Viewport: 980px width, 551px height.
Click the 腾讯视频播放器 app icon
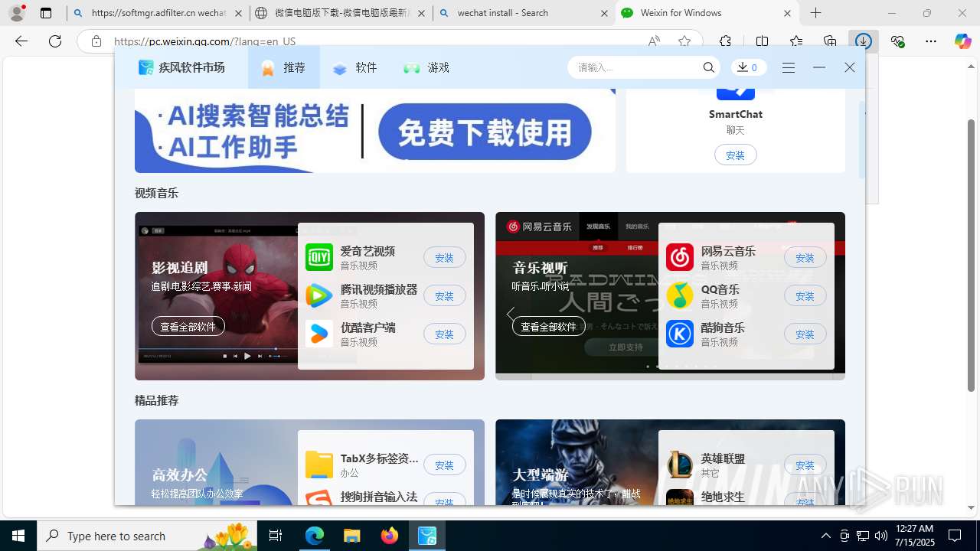pyautogui.click(x=318, y=295)
